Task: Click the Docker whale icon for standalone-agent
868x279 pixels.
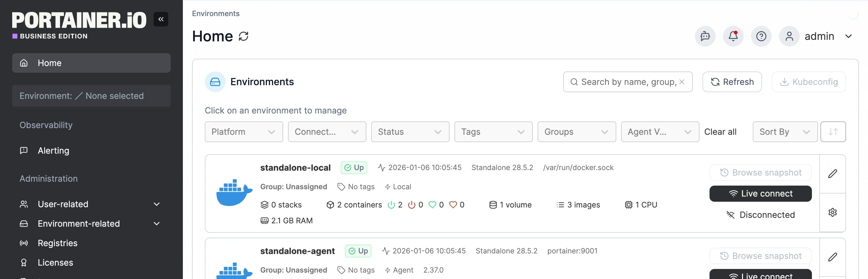Action: tap(234, 271)
